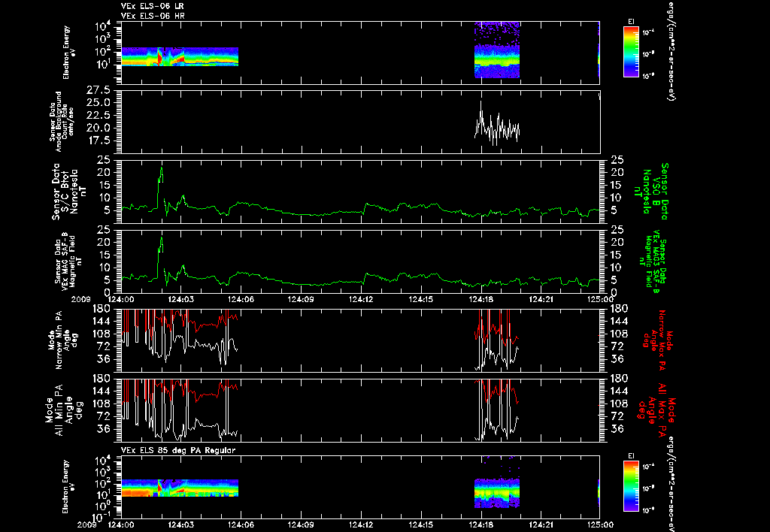The width and height of the screenshot is (770, 532).
Task: Select the red 'All Max PA Angle' label
Action: click(656, 410)
